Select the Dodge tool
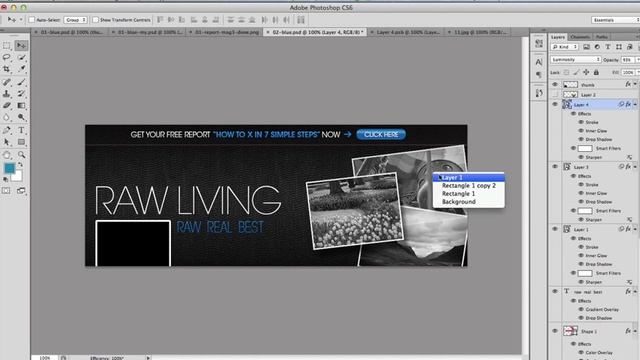The image size is (640, 360). (21, 118)
